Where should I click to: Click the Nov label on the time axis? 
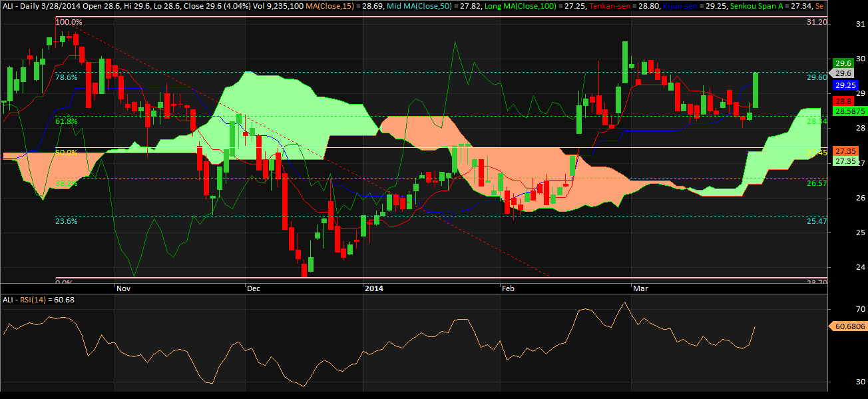click(123, 289)
